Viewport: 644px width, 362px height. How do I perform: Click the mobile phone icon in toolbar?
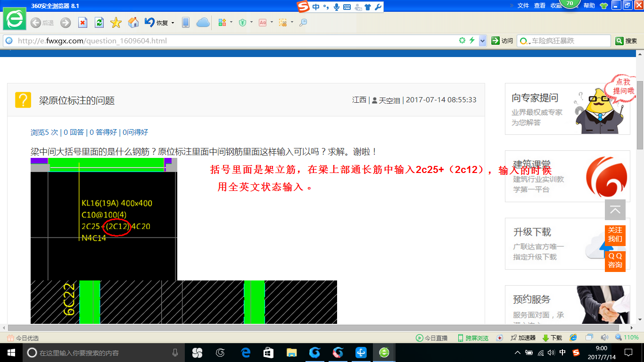186,23
